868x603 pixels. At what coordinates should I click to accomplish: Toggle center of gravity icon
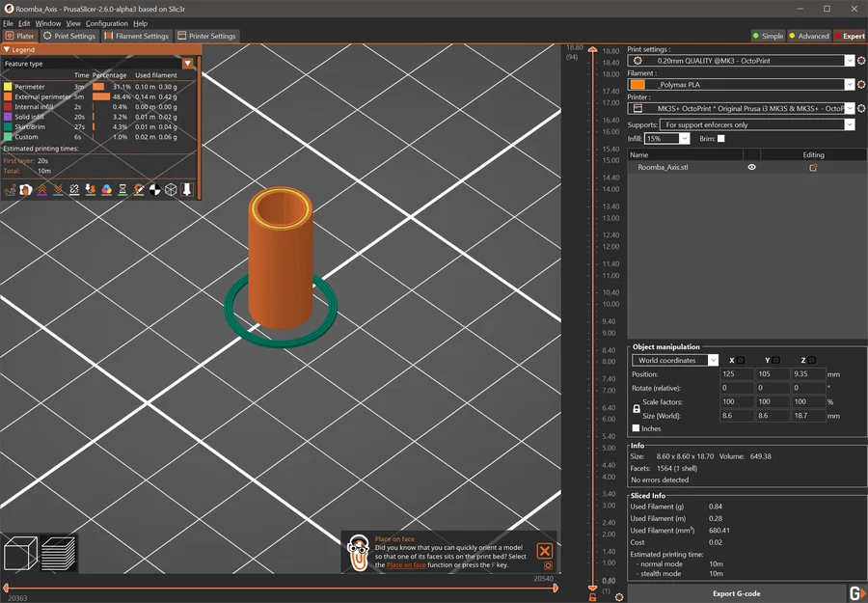[x=155, y=190]
